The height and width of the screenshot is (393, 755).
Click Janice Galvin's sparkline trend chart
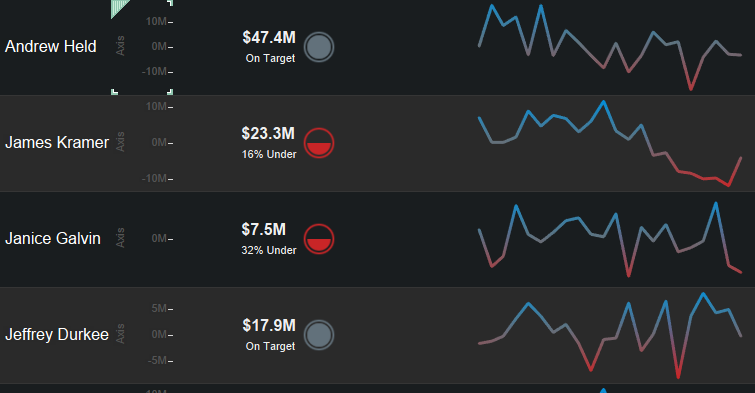point(610,239)
